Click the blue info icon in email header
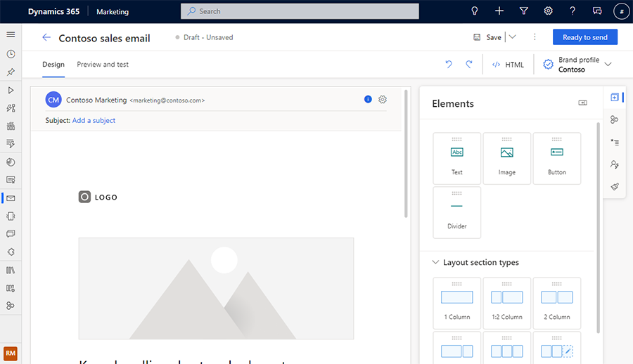The height and width of the screenshot is (364, 633). tap(368, 99)
